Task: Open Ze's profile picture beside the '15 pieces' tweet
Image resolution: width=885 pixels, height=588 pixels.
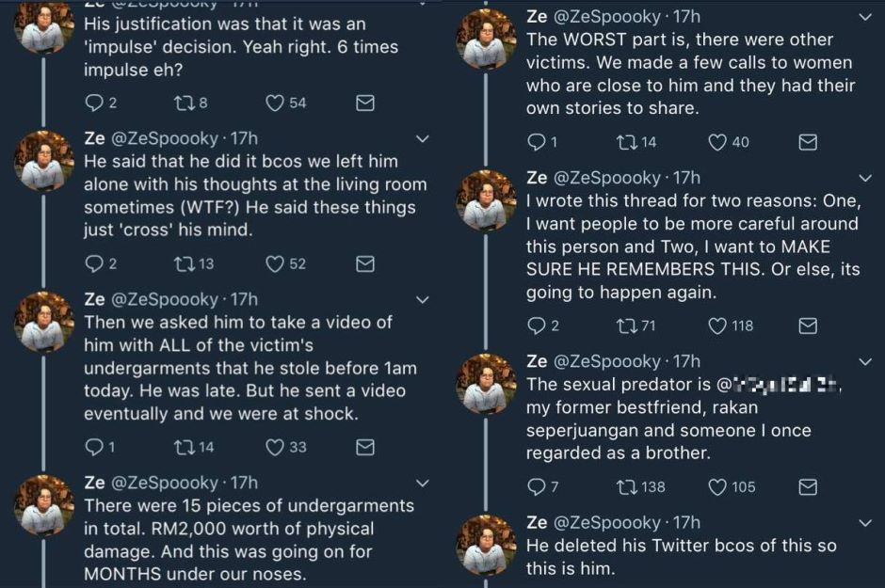Action: 44,505
